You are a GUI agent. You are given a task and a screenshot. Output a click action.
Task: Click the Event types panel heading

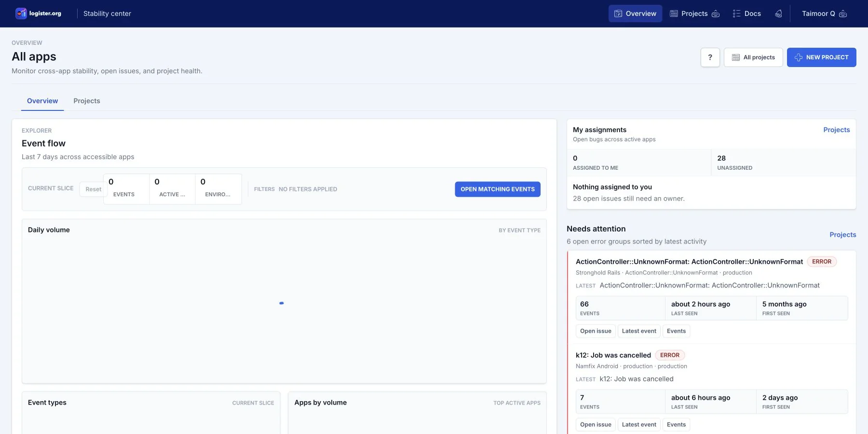47,403
